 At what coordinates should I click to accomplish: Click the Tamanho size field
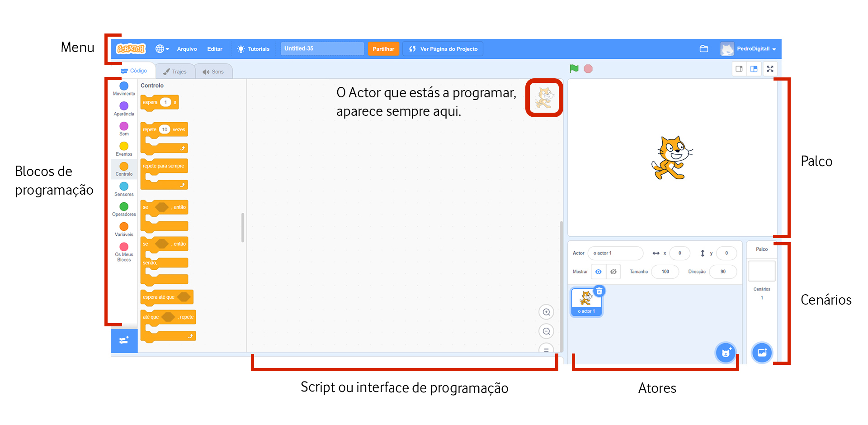[665, 272]
